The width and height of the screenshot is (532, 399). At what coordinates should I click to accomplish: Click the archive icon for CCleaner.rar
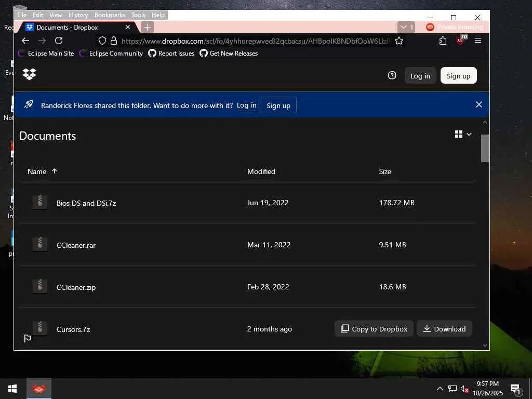pos(39,244)
